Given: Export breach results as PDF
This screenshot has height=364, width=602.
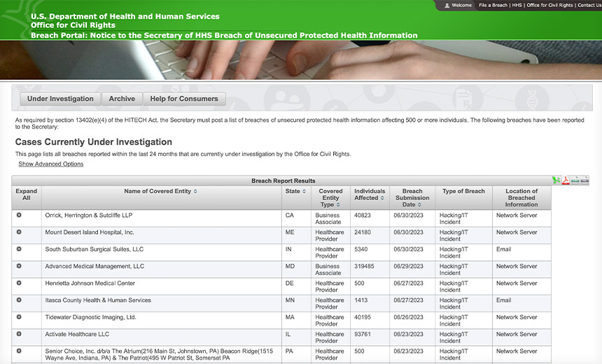Looking at the screenshot, I should [566, 180].
